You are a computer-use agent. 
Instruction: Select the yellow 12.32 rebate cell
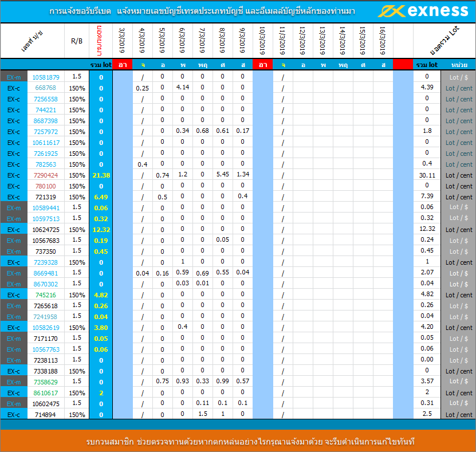(x=101, y=229)
